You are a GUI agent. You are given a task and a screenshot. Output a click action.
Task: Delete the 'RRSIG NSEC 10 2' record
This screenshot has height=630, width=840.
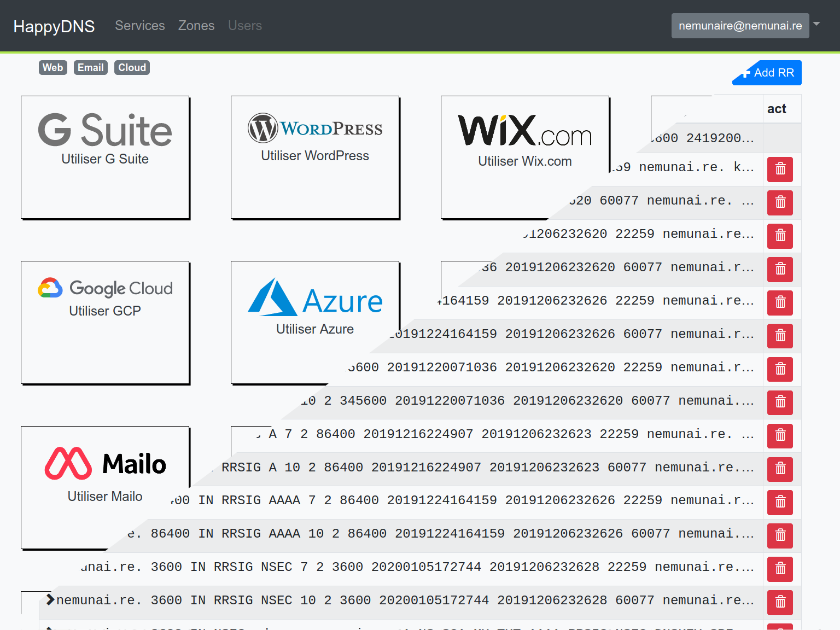click(780, 603)
